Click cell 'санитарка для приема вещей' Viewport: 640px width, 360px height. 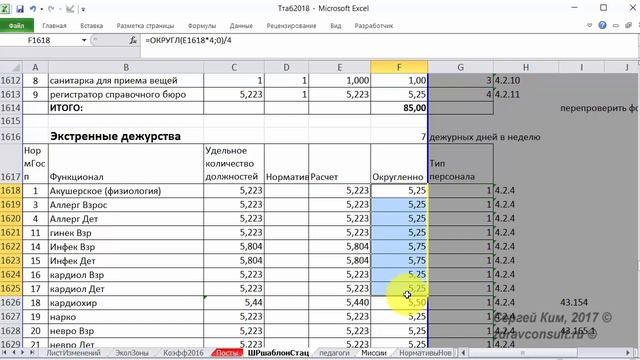(x=126, y=80)
